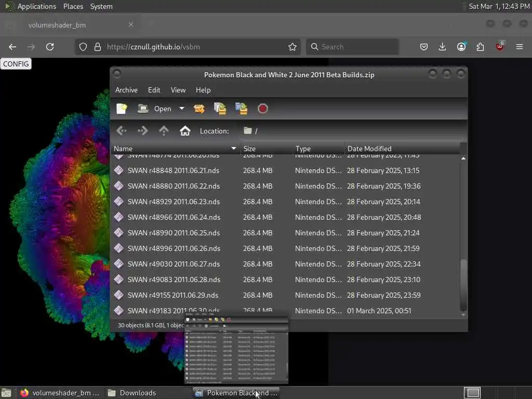The width and height of the screenshot is (532, 399).
Task: Click the file list scrollbar up arrow
Action: (463, 158)
